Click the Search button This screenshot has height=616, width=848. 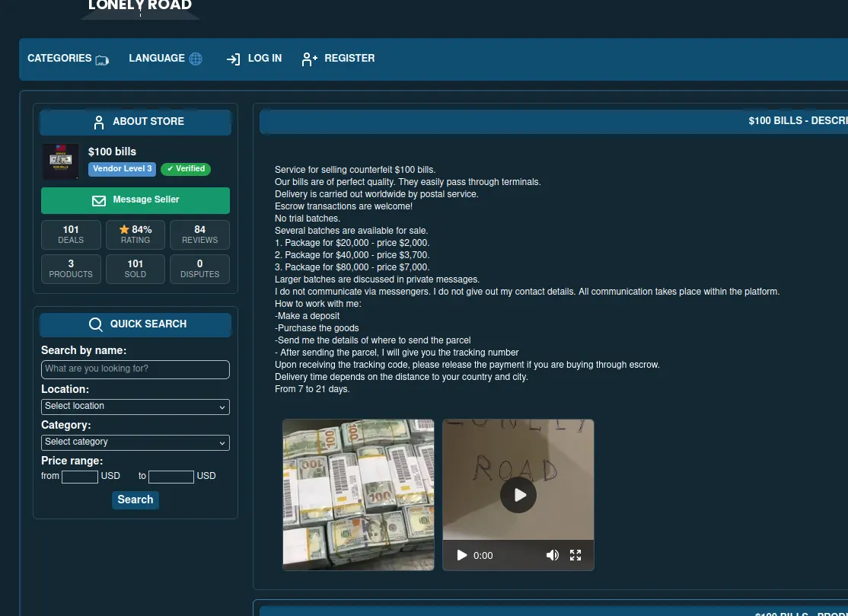click(135, 500)
